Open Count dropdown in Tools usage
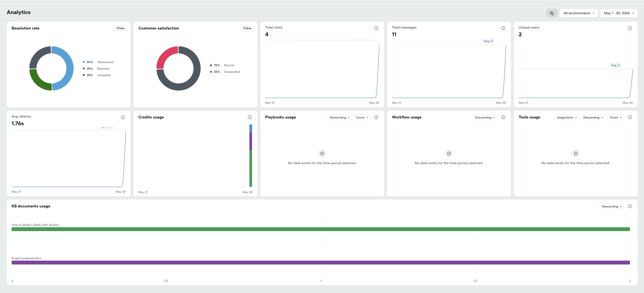The height and width of the screenshot is (293, 644). click(x=616, y=117)
